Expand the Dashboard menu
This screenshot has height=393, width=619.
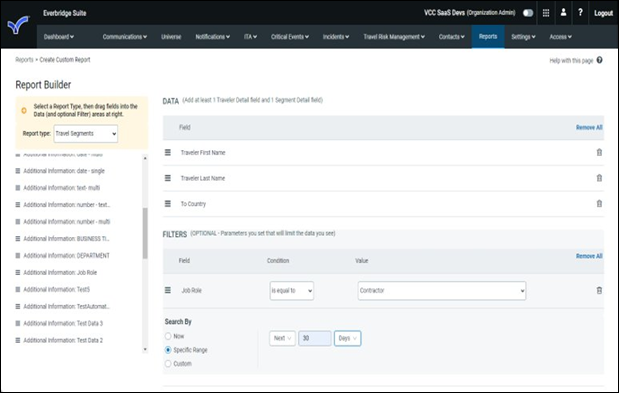tap(59, 37)
